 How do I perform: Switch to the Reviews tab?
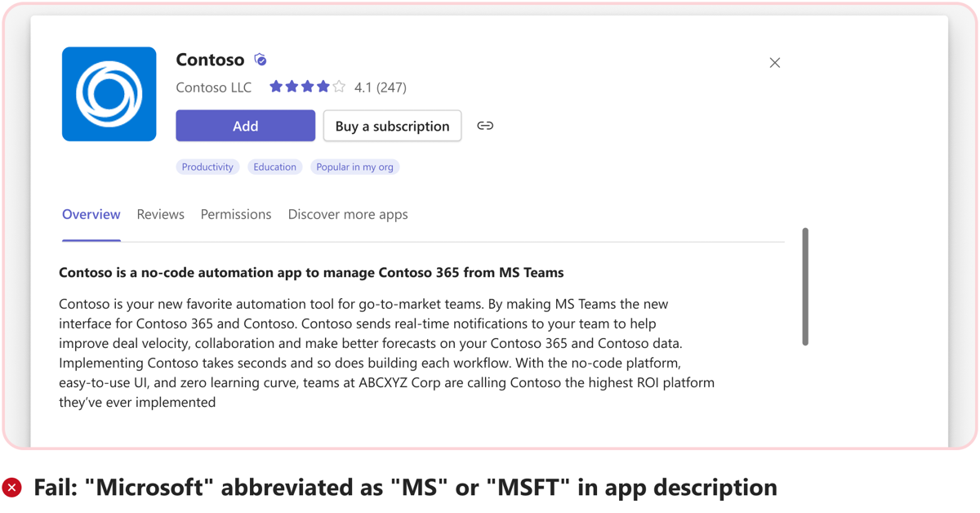[160, 214]
